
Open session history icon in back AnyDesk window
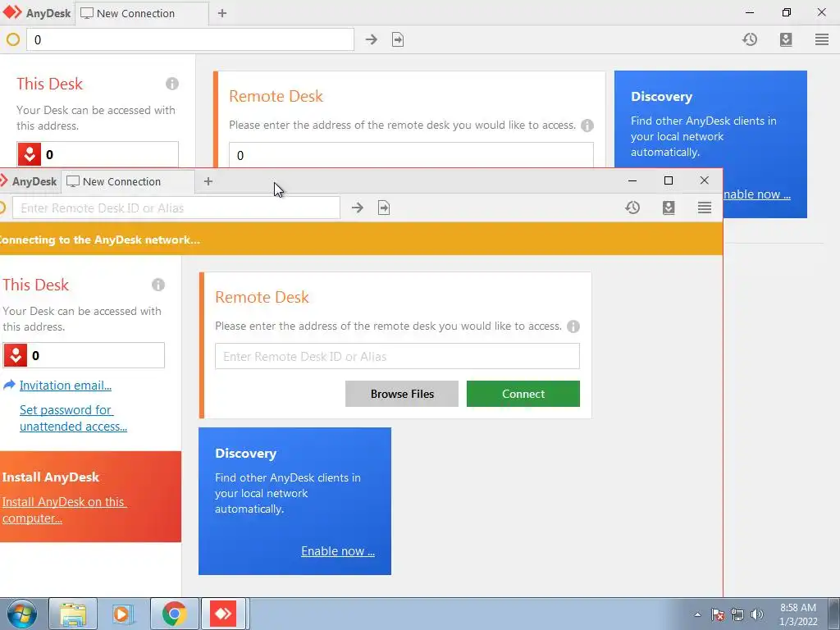pyautogui.click(x=750, y=39)
